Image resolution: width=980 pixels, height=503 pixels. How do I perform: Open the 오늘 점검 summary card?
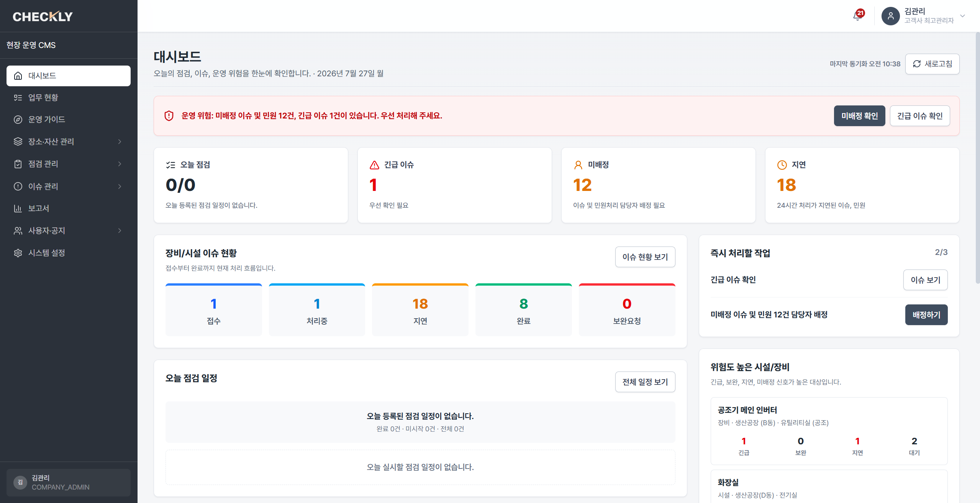(x=251, y=185)
